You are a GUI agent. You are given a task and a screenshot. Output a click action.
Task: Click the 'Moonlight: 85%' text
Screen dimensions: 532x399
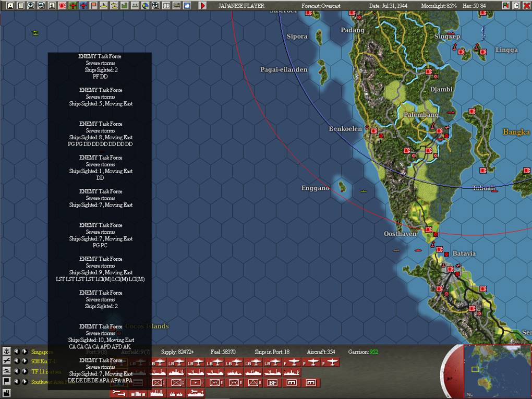coord(439,6)
